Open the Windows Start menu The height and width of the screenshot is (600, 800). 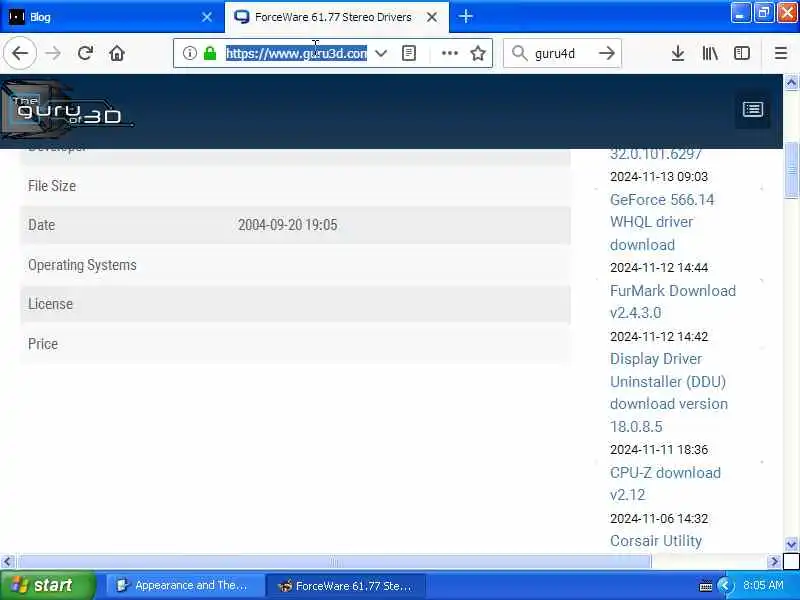click(x=47, y=585)
